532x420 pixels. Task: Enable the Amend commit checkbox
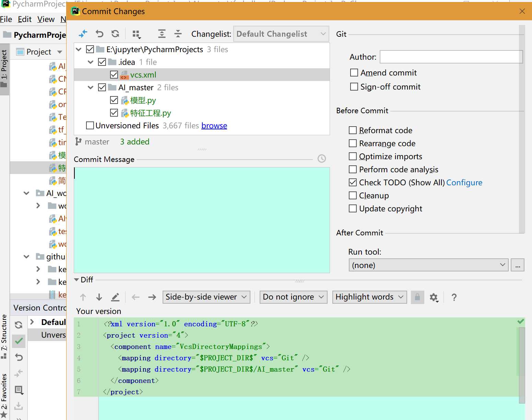[354, 73]
